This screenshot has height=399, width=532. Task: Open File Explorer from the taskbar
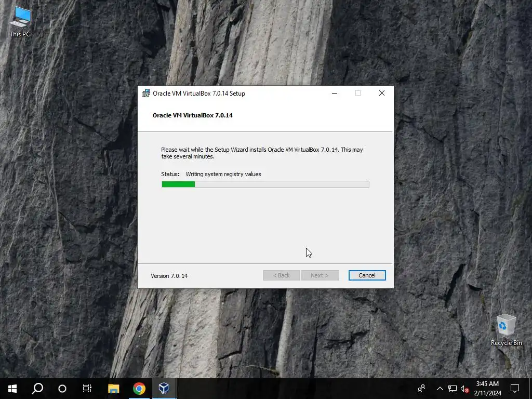(114, 389)
